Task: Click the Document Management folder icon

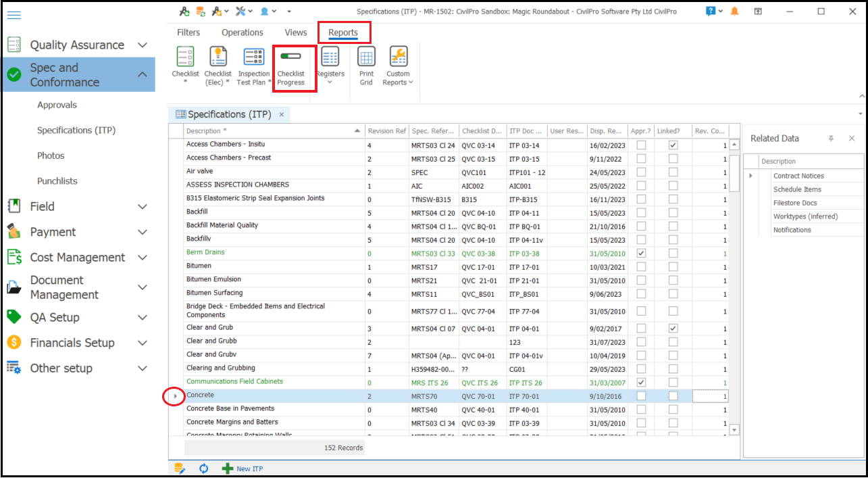Action: point(14,287)
